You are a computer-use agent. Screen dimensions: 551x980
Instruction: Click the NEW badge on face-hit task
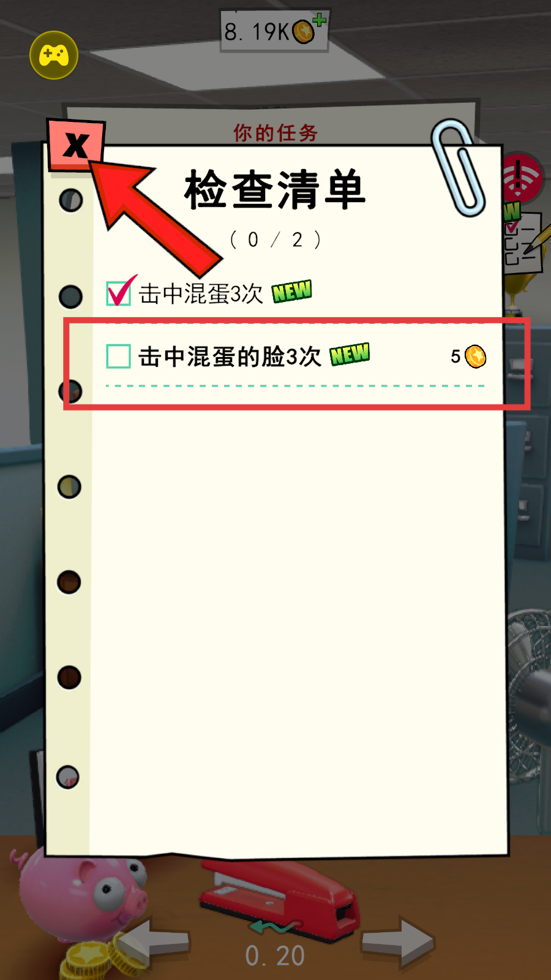click(x=350, y=354)
